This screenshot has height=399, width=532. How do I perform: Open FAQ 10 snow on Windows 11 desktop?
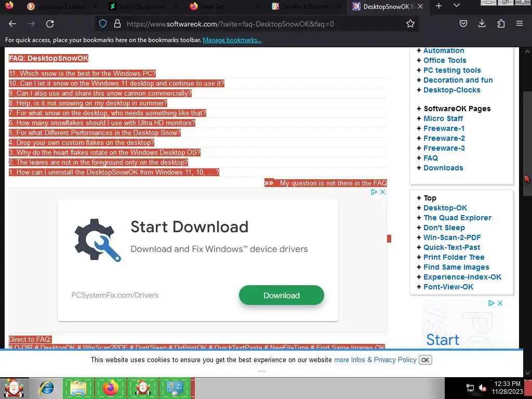[117, 83]
